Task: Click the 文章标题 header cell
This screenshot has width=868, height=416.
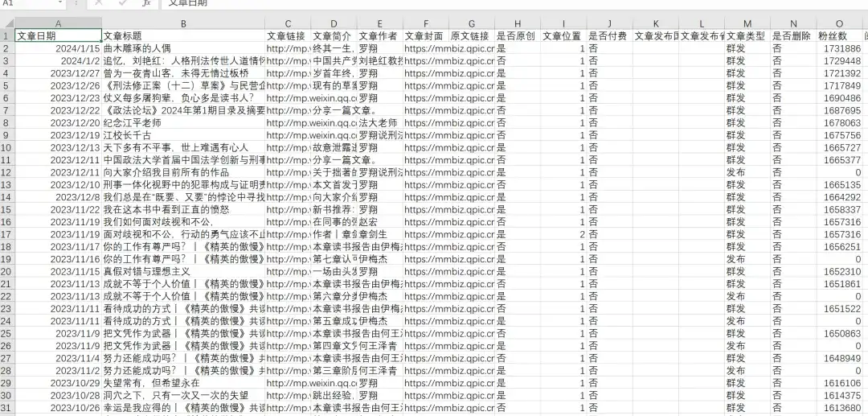Action: [x=183, y=36]
